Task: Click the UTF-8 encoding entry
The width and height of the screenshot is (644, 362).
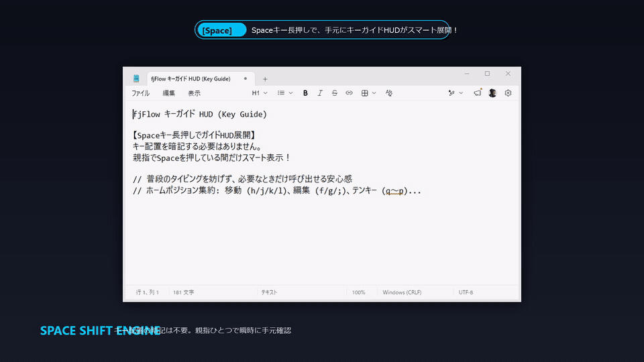Action: (x=466, y=292)
